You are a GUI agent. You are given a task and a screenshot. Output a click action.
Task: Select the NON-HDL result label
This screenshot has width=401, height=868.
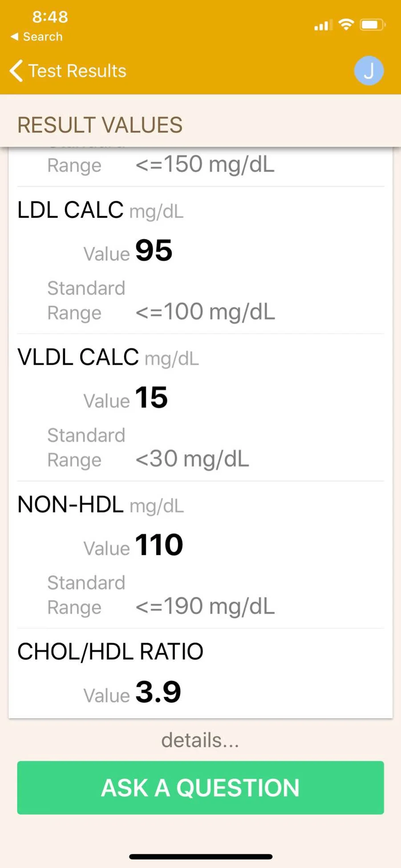click(x=70, y=505)
